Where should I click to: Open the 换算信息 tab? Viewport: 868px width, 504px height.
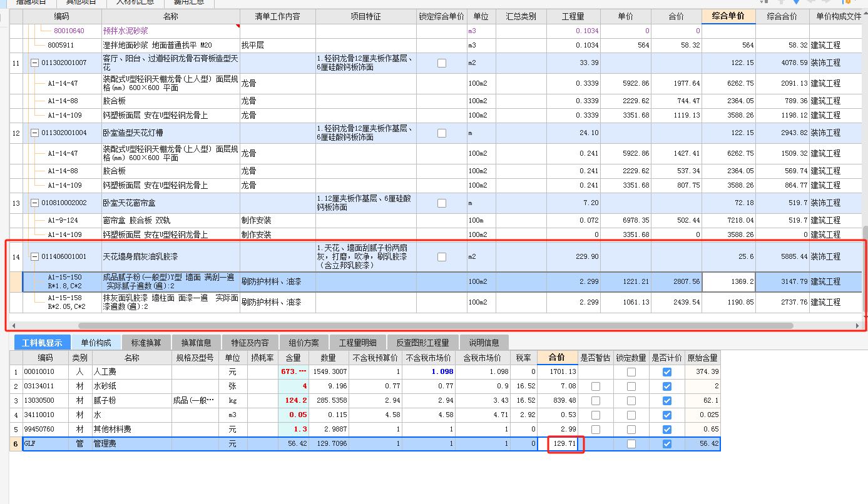point(197,343)
